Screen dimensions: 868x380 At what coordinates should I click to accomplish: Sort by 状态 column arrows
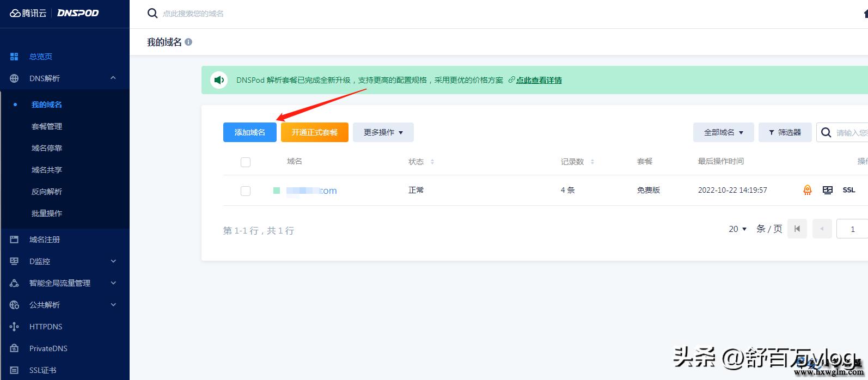[x=432, y=162]
